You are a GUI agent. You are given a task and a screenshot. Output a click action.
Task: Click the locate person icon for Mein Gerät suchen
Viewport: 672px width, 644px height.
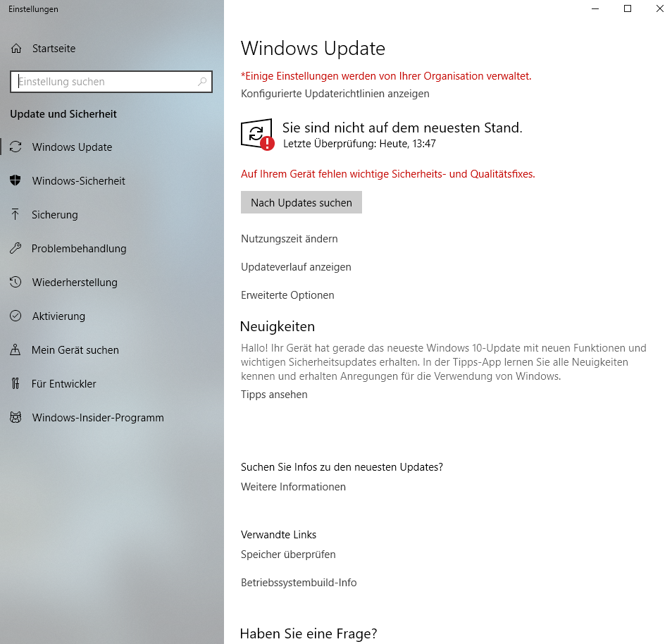(15, 350)
